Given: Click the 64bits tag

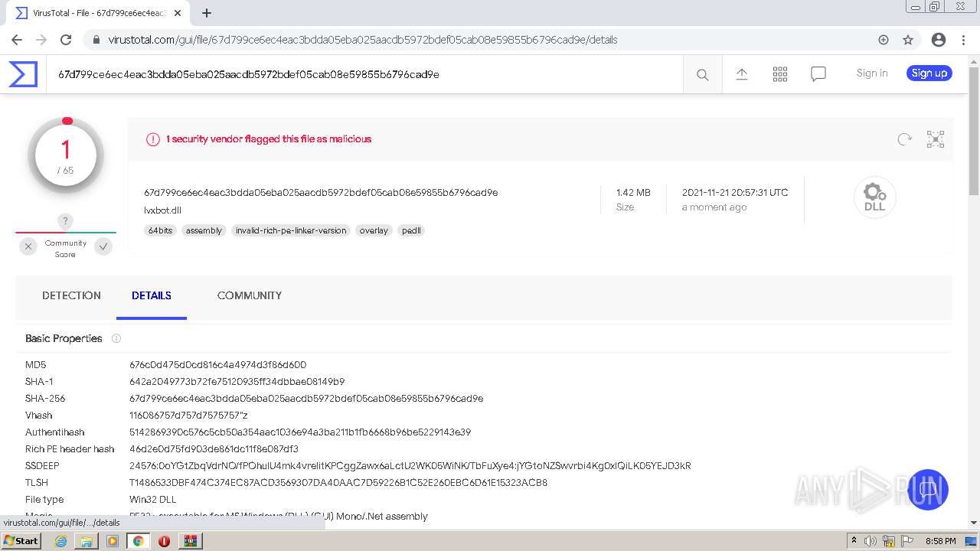Looking at the screenshot, I should click(161, 230).
